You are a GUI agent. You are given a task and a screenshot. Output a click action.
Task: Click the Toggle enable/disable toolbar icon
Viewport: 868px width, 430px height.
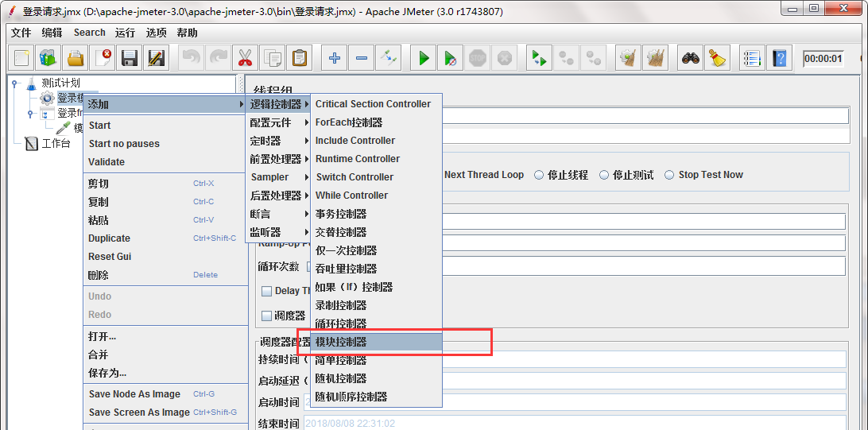[388, 57]
